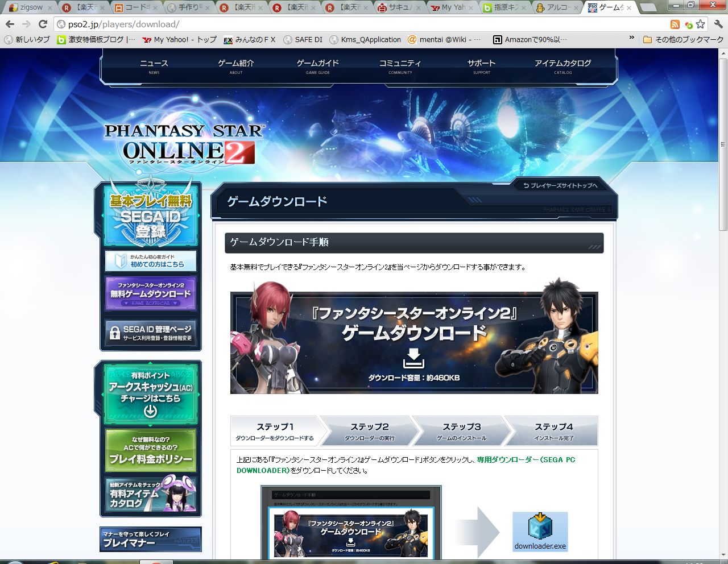This screenshot has width=728, height=564.
Task: Open the SAFE DI bookmark
Action: [x=303, y=39]
